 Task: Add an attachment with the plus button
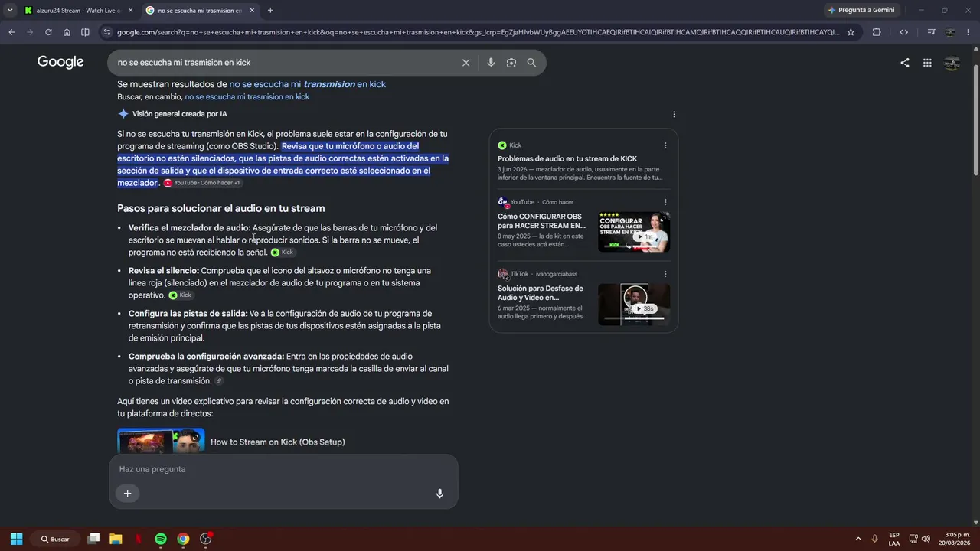pyautogui.click(x=127, y=494)
